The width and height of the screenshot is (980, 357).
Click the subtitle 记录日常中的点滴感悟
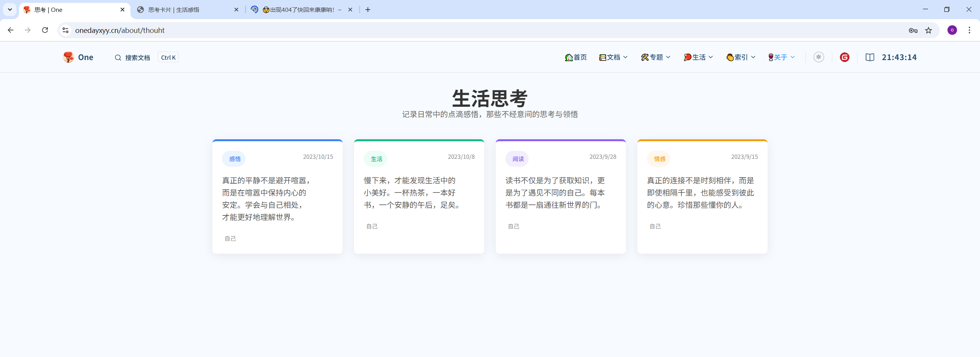pos(490,114)
